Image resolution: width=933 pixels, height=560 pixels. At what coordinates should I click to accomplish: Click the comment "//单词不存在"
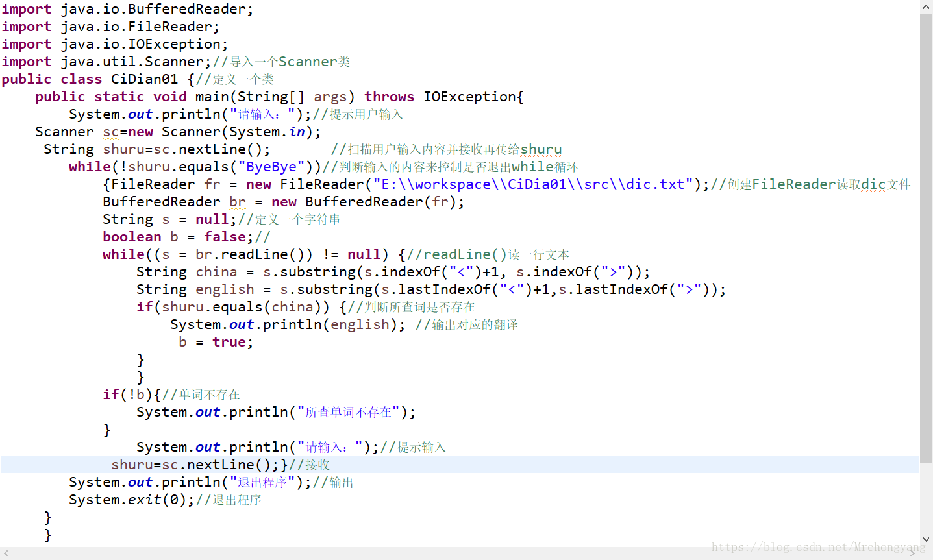click(x=201, y=395)
